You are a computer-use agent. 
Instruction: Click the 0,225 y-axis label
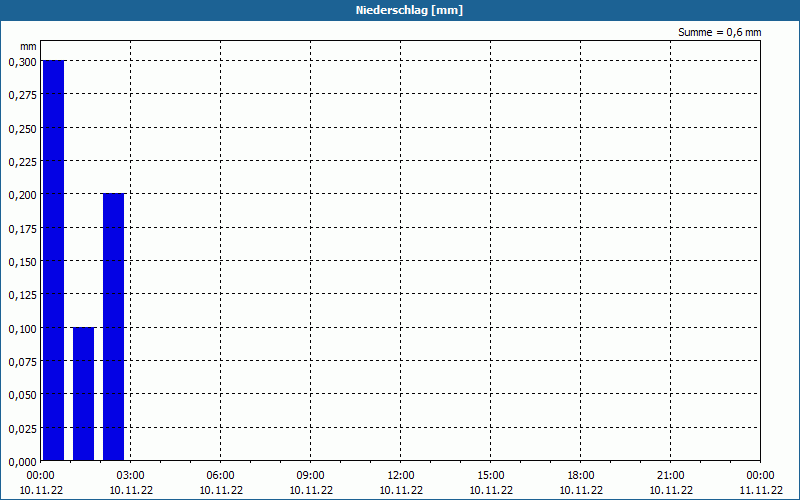(23, 162)
